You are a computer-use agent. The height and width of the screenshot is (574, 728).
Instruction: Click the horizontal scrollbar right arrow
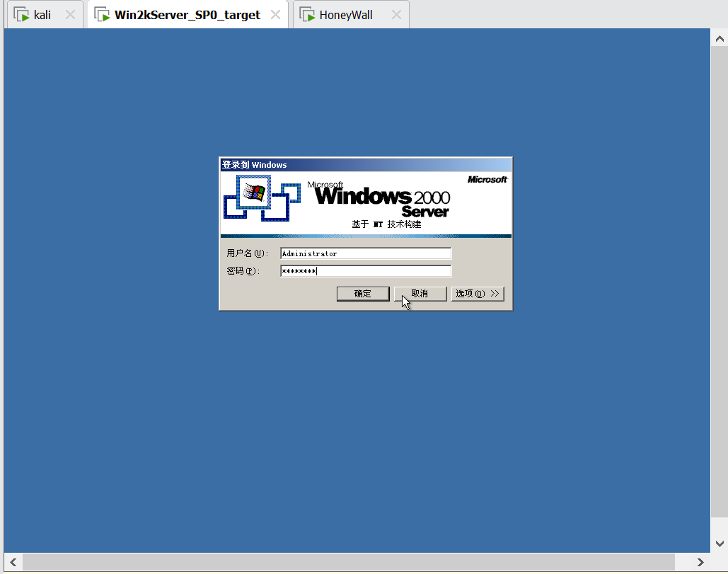tap(700, 563)
